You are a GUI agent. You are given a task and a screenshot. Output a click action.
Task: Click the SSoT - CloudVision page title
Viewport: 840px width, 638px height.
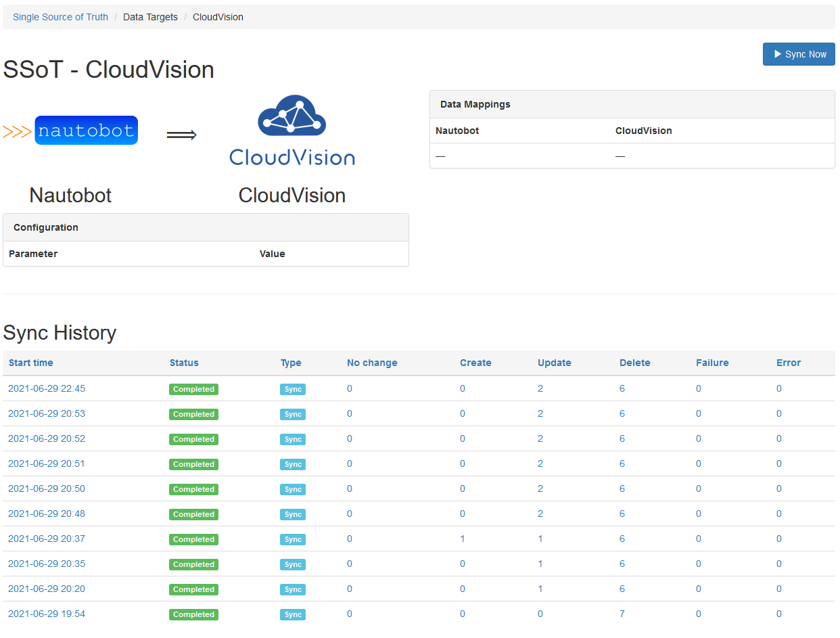[109, 70]
